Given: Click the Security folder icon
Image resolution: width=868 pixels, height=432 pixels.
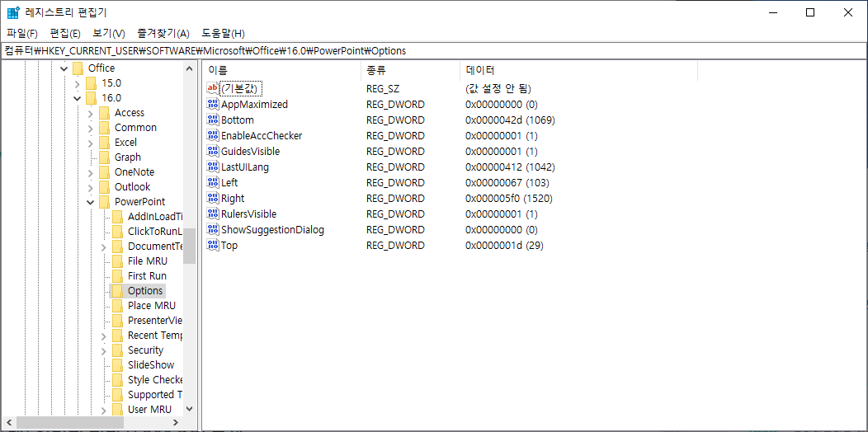Looking at the screenshot, I should click(x=117, y=350).
